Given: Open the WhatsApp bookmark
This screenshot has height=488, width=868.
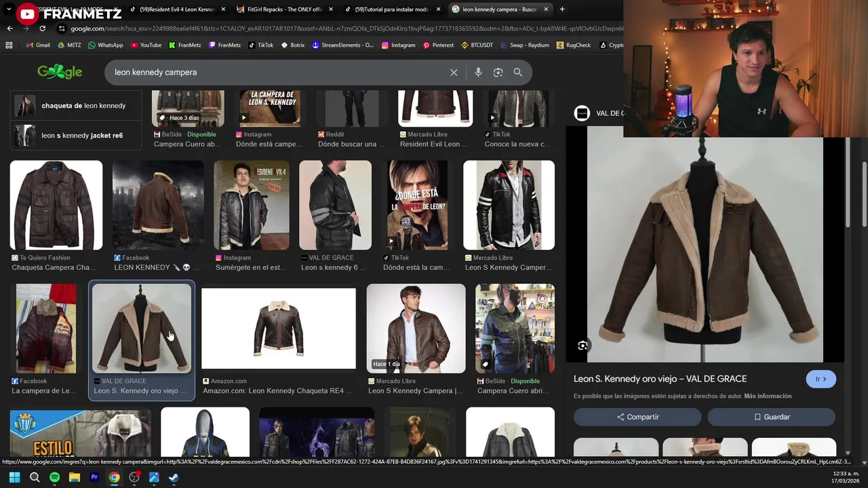Looking at the screenshot, I should pos(105,45).
